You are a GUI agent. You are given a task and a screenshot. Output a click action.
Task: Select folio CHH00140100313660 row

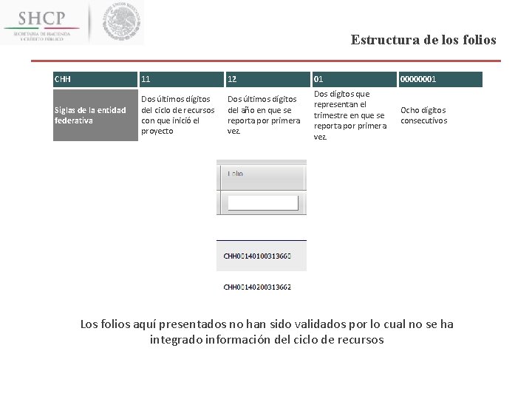[262, 256]
